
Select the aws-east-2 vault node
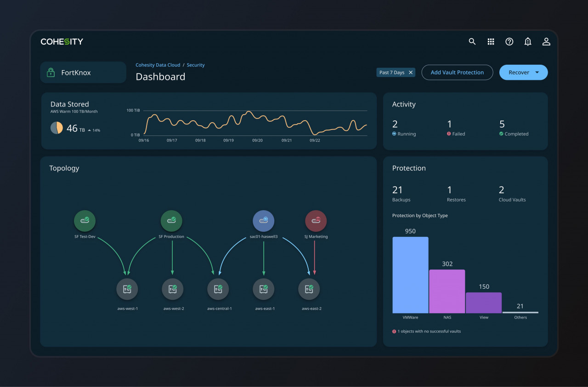point(309,289)
